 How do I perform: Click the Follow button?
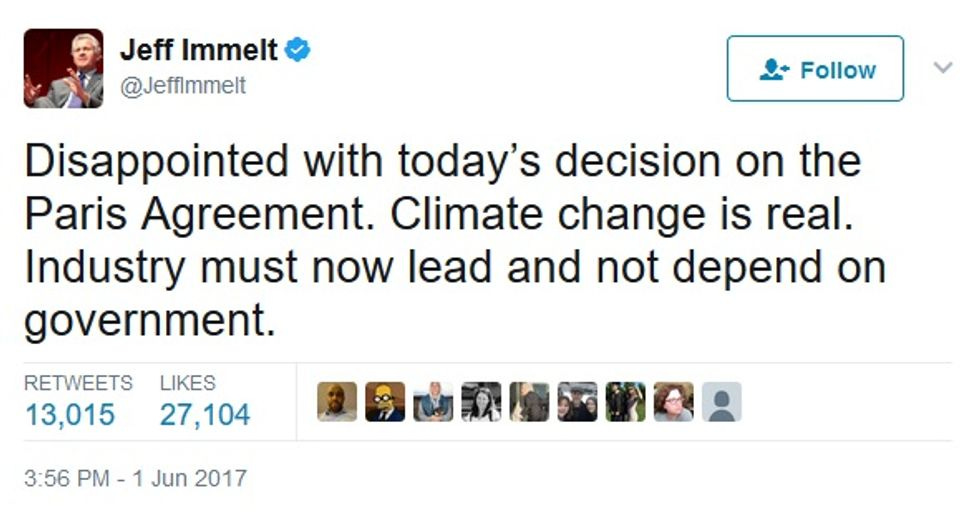tap(815, 69)
